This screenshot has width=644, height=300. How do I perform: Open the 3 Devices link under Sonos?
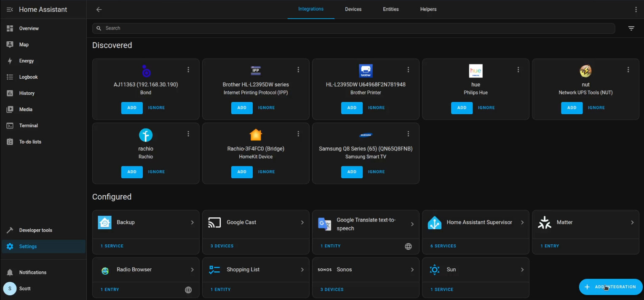[x=332, y=289]
